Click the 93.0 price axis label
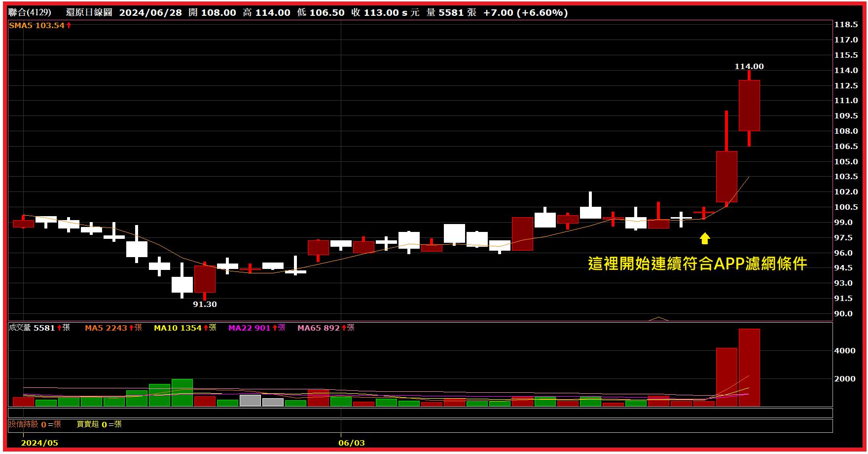The width and height of the screenshot is (868, 454). 843,283
